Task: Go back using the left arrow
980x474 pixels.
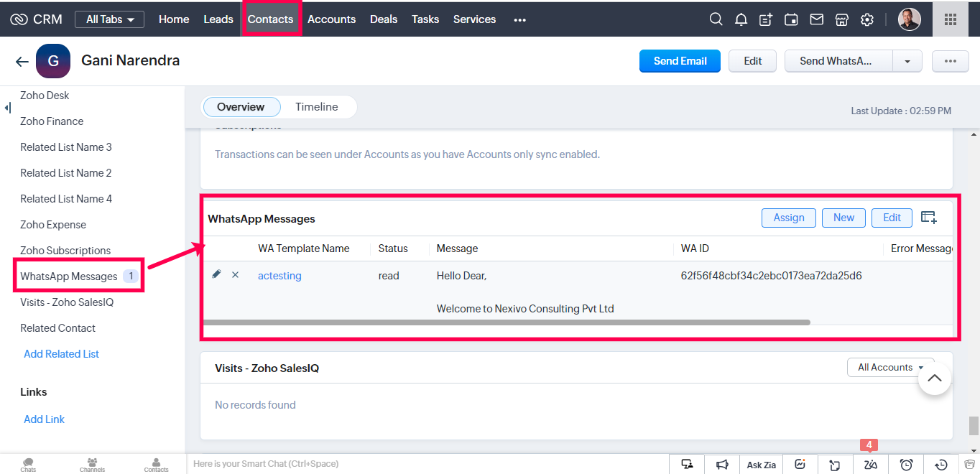Action: coord(22,62)
